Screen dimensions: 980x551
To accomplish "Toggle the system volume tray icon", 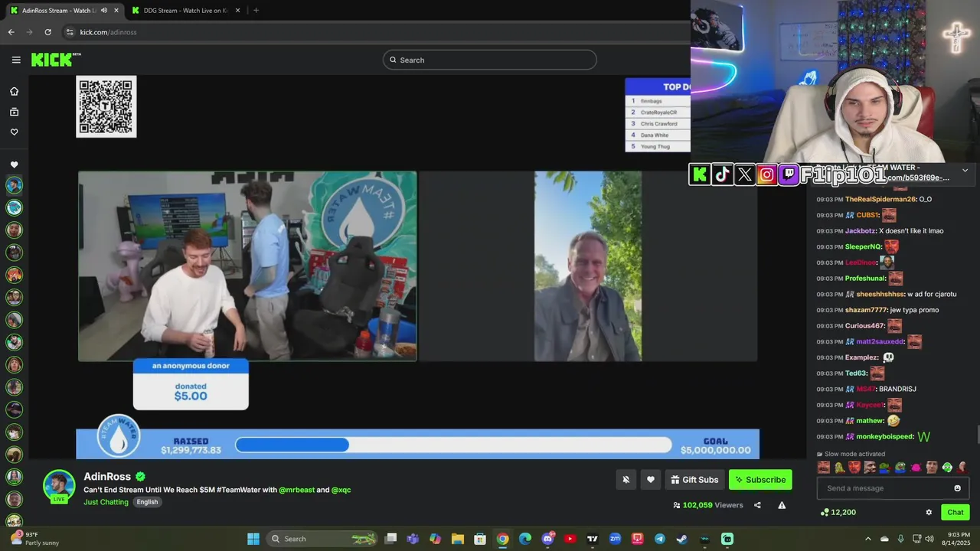I will click(929, 539).
